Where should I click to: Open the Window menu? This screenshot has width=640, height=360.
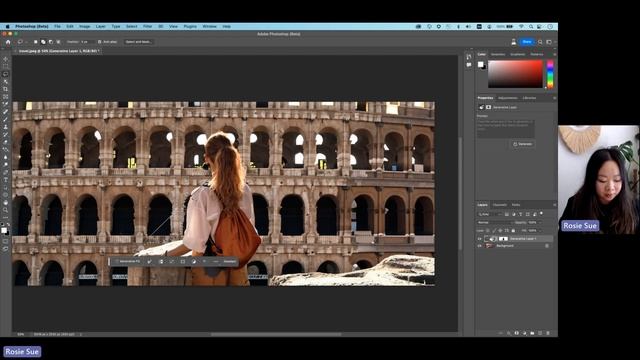tap(209, 26)
